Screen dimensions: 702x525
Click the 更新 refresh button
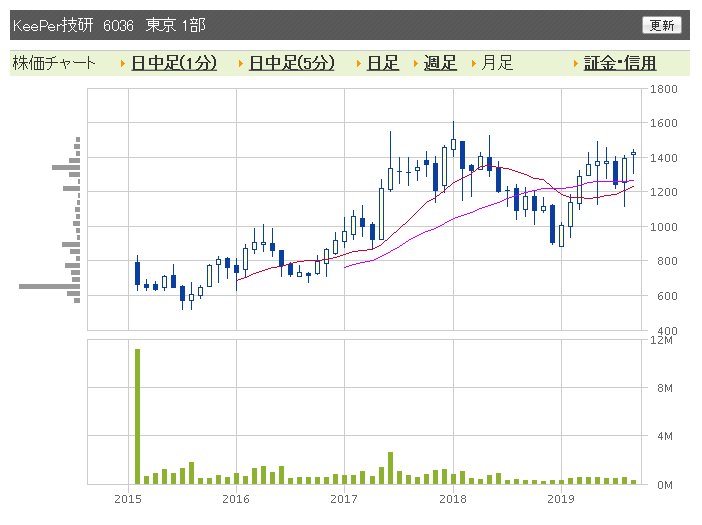tap(661, 25)
